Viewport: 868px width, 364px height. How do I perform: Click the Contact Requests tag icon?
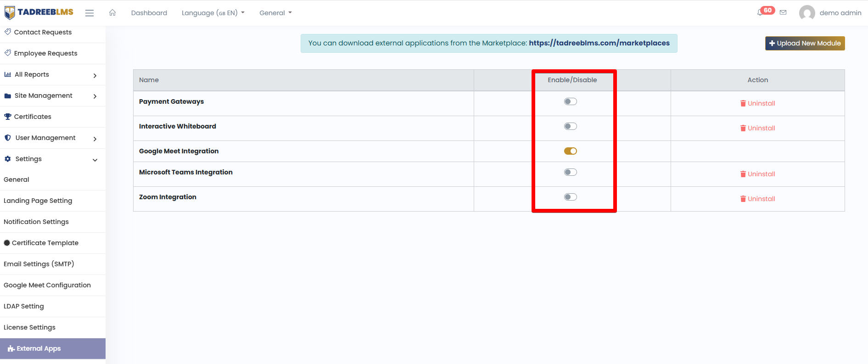8,32
